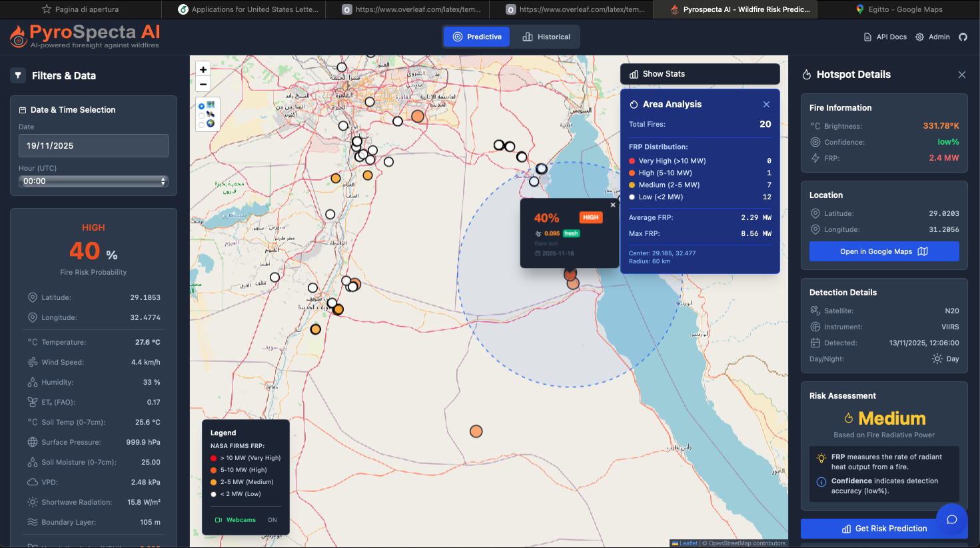Select the globe basemap layer radio
This screenshot has width=980, height=548.
coord(202,124)
